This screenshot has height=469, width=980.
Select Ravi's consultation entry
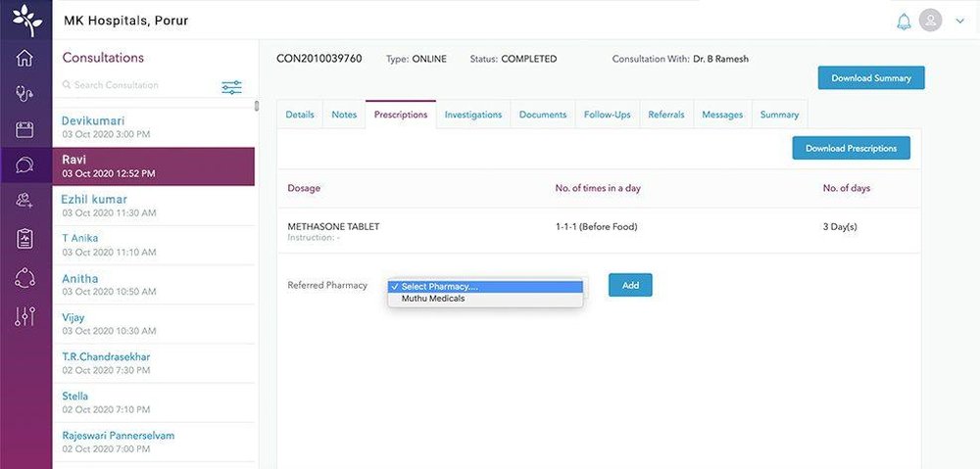(x=154, y=166)
